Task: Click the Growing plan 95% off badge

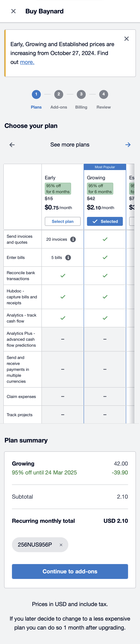Action: 100,189
